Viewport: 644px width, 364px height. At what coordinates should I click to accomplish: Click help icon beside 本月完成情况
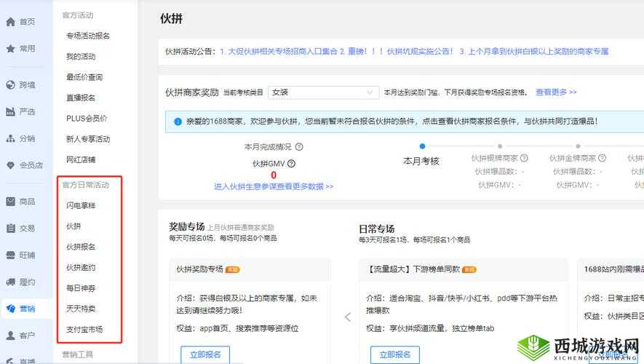point(299,146)
